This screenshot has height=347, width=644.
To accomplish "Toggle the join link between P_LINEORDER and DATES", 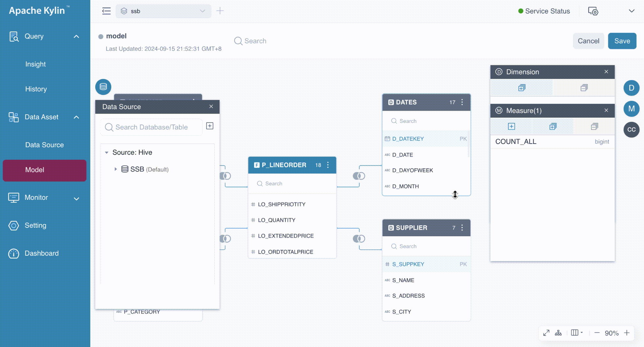I will pyautogui.click(x=359, y=176).
